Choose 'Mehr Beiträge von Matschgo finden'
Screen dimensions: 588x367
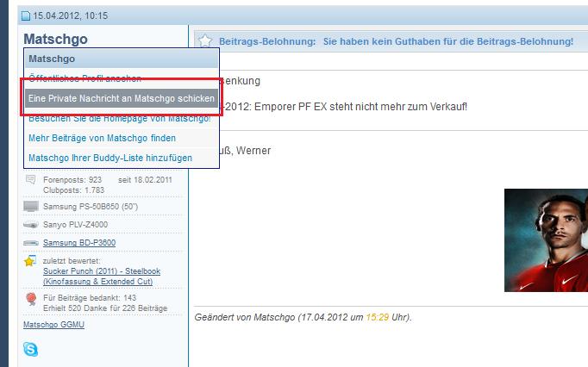point(102,138)
